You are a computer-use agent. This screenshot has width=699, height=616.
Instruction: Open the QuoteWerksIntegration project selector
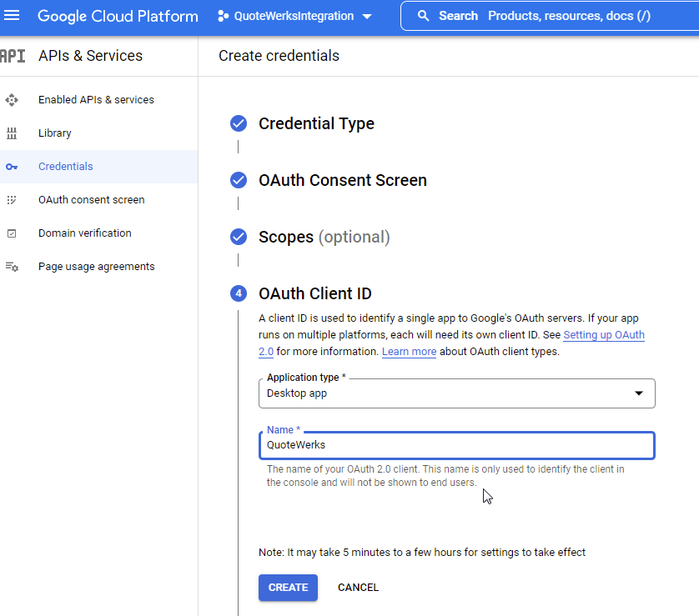tap(294, 16)
